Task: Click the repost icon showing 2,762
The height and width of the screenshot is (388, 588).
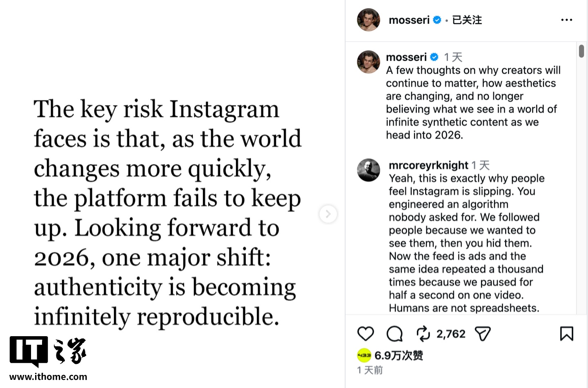Action: pyautogui.click(x=423, y=333)
